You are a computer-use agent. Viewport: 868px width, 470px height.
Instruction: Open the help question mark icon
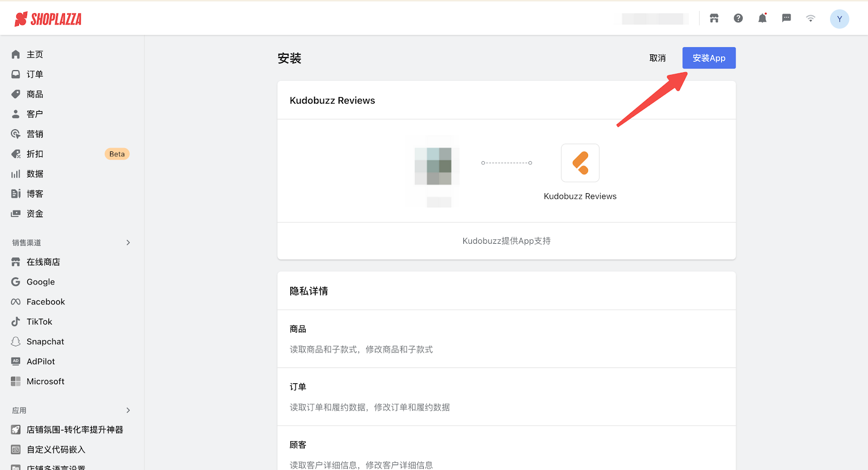click(738, 18)
